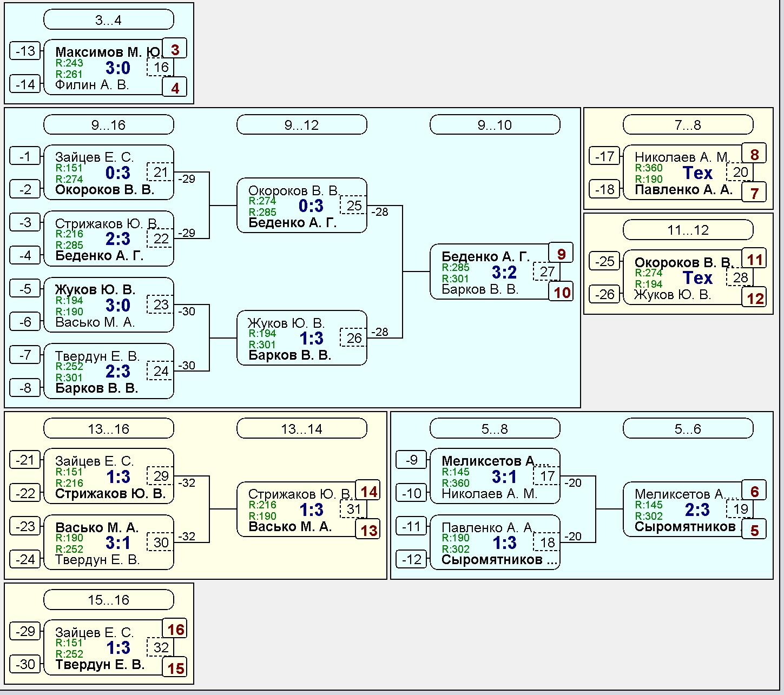The width and height of the screenshot is (784, 695).
Task: Click the 5...8 round header
Action: pos(495,429)
